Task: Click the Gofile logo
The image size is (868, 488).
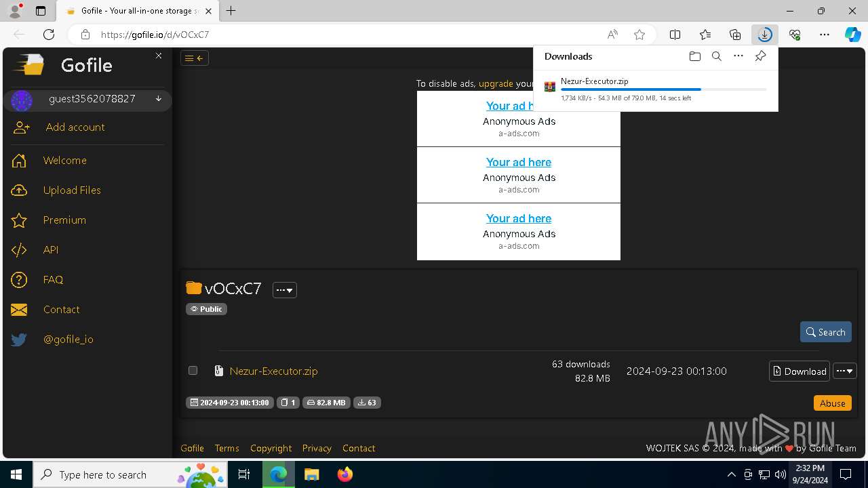Action: click(x=28, y=64)
